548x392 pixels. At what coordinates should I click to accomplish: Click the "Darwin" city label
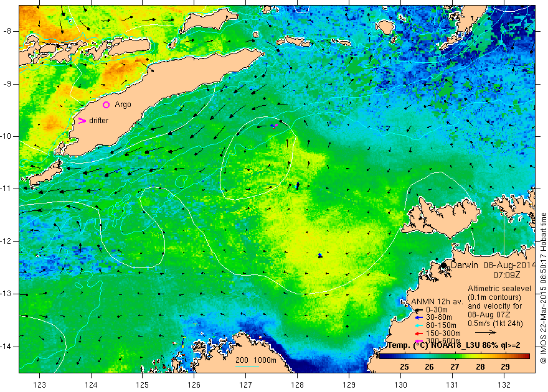(464, 264)
